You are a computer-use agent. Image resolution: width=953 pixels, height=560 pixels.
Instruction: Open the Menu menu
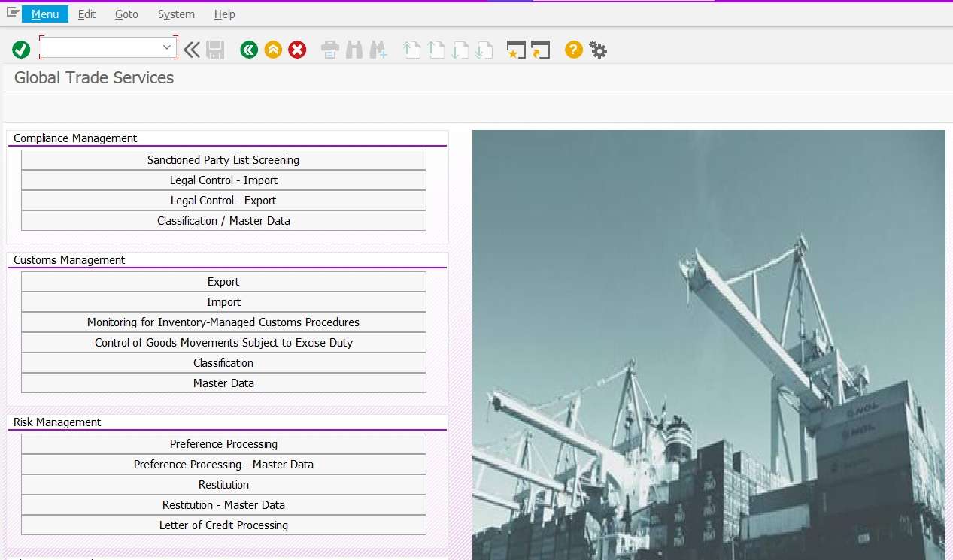(x=45, y=14)
